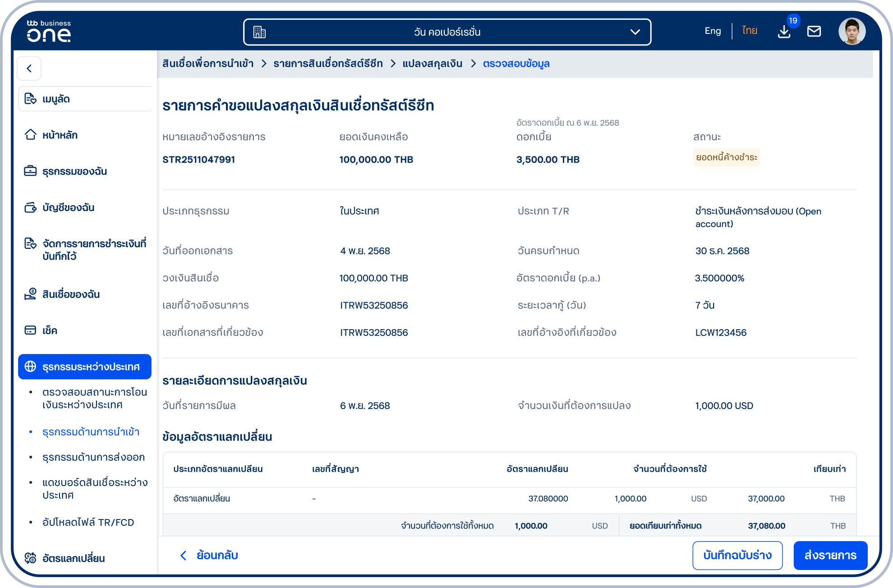Click ส่งรายการ to submit
Image resolution: width=893 pixels, height=588 pixels.
pyautogui.click(x=830, y=556)
